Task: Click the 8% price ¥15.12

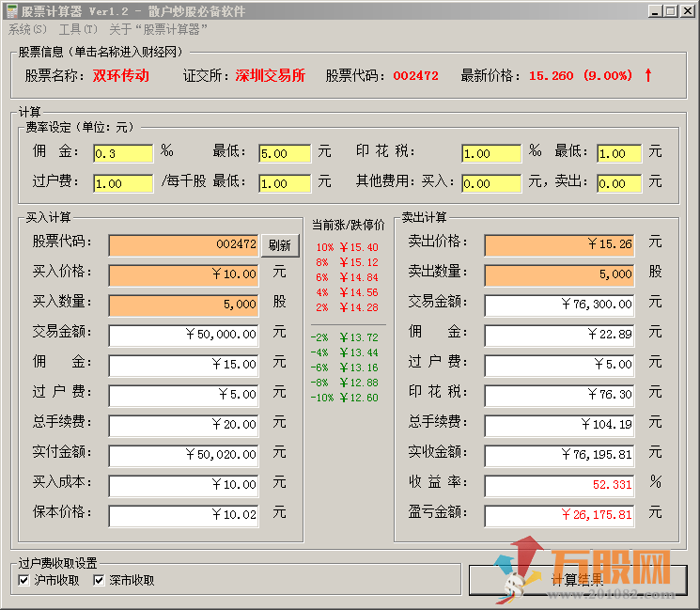Action: [359, 262]
